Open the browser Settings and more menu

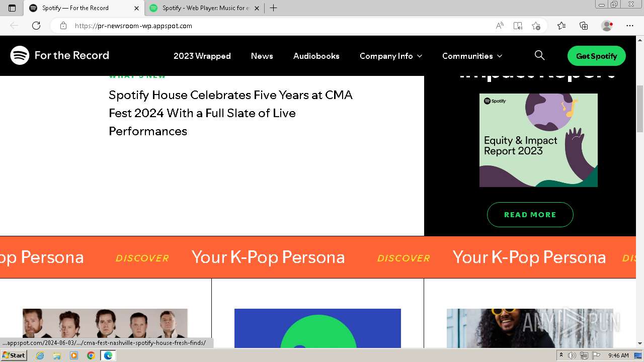tap(630, 26)
